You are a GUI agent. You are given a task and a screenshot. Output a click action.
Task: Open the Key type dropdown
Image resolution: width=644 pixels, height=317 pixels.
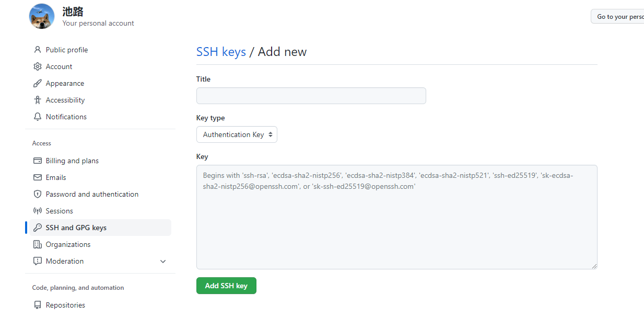tap(237, 134)
